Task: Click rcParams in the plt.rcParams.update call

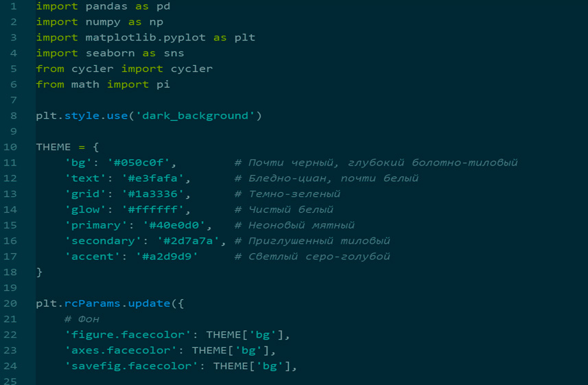Action: (x=93, y=303)
